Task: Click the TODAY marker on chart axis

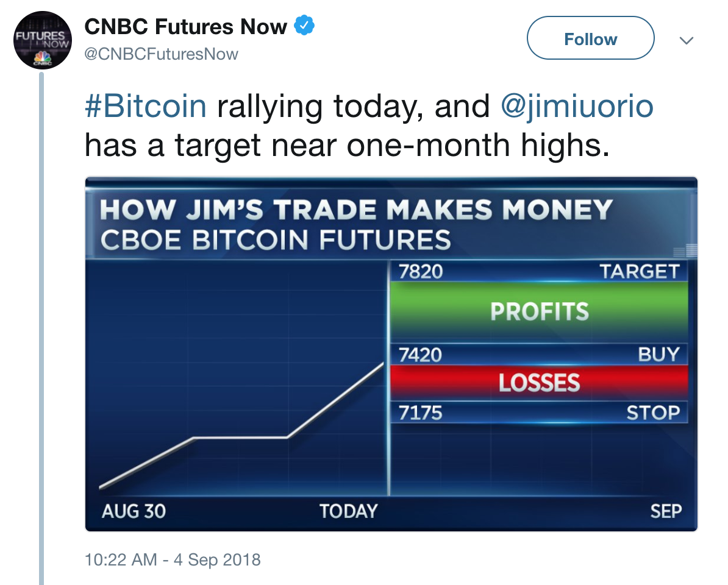Action: coord(349,511)
